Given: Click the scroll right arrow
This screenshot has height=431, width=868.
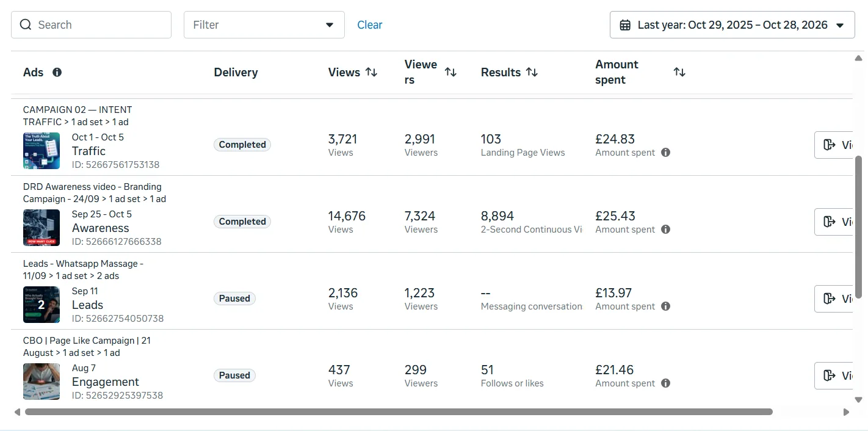Looking at the screenshot, I should (846, 412).
